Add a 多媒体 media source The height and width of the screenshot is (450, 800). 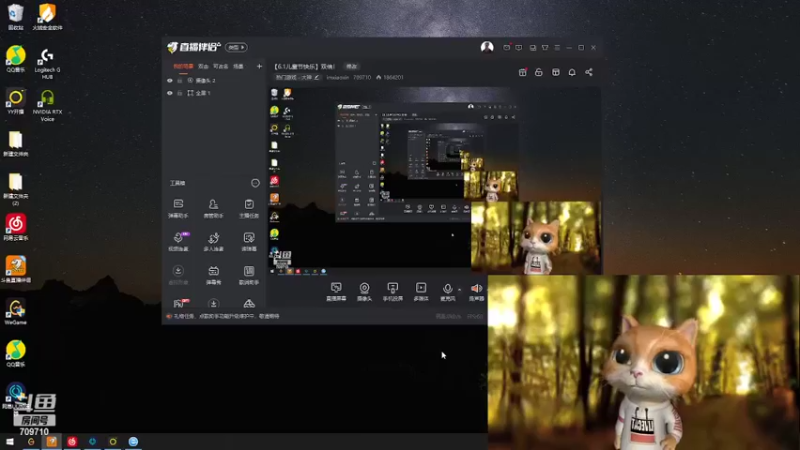tap(421, 291)
